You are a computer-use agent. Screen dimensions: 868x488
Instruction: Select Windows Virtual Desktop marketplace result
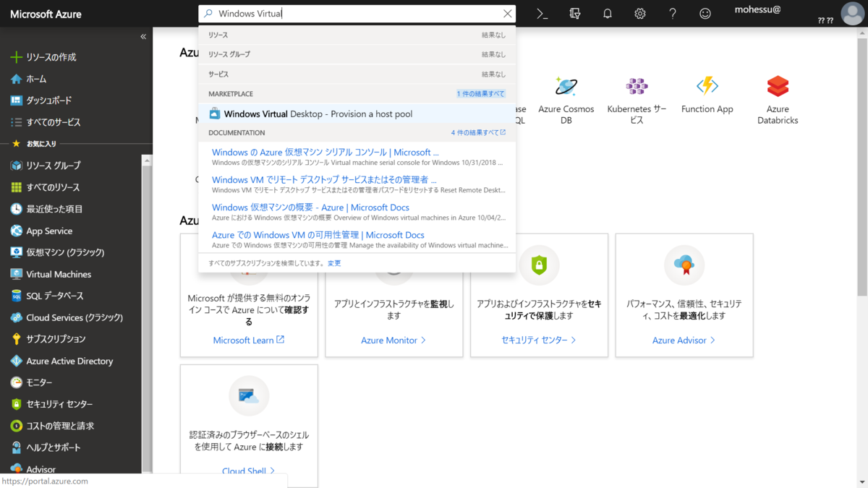click(357, 114)
